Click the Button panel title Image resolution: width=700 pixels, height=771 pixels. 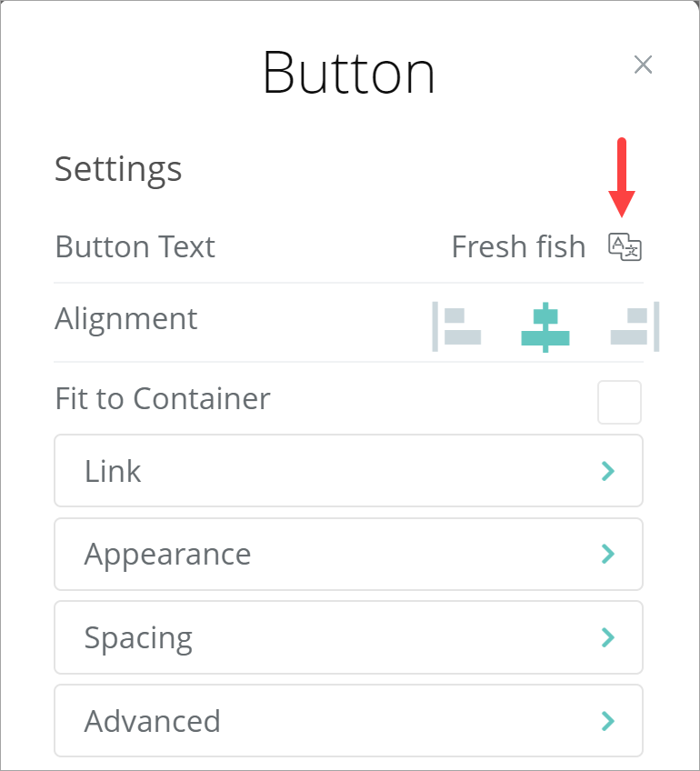coord(349,73)
